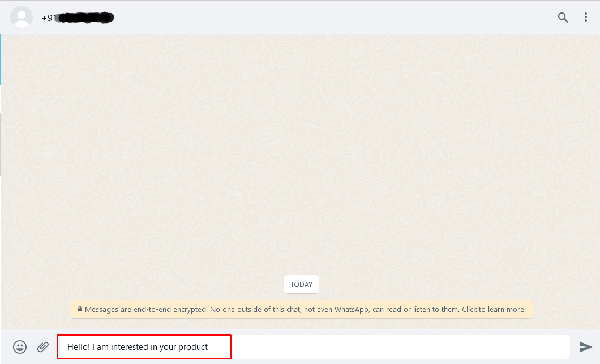This screenshot has height=364, width=600.
Task: Click the send message arrow icon
Action: click(585, 347)
